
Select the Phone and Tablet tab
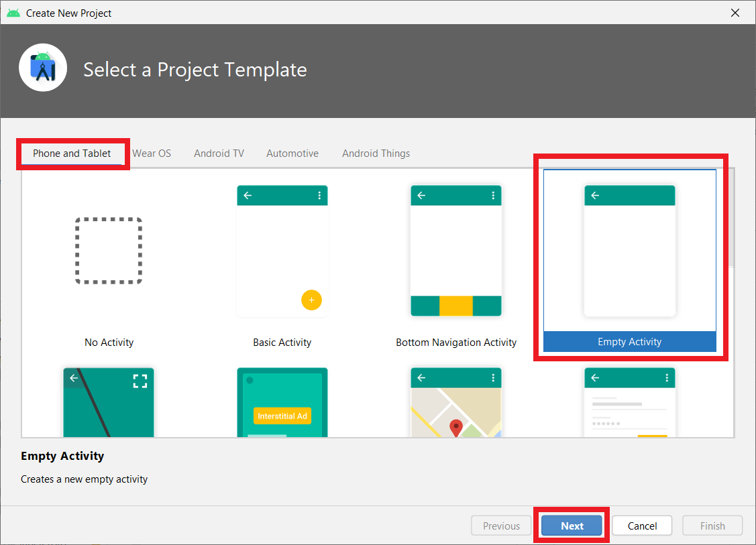coord(72,154)
